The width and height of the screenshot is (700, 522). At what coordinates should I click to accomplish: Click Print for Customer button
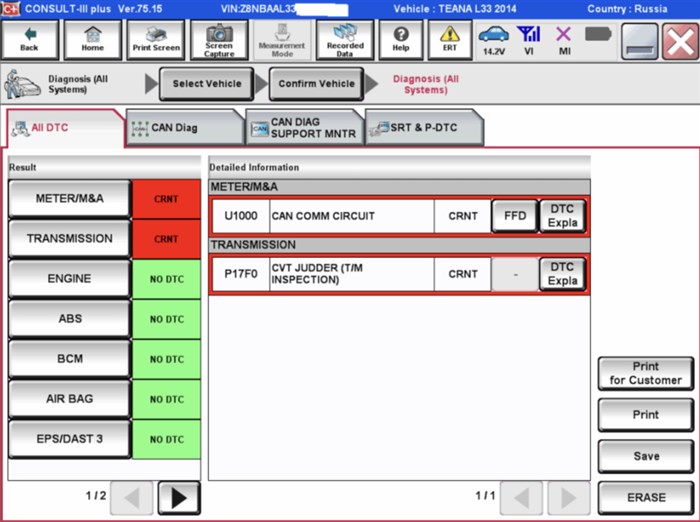click(x=645, y=374)
